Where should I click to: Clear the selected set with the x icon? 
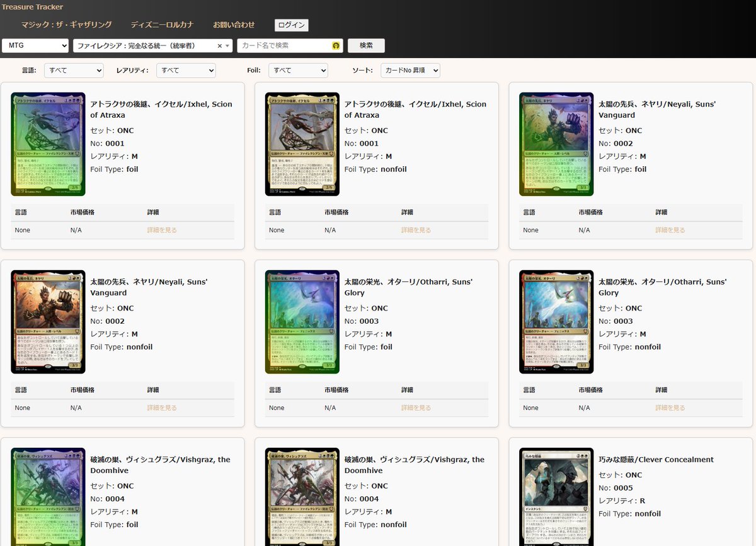[220, 46]
